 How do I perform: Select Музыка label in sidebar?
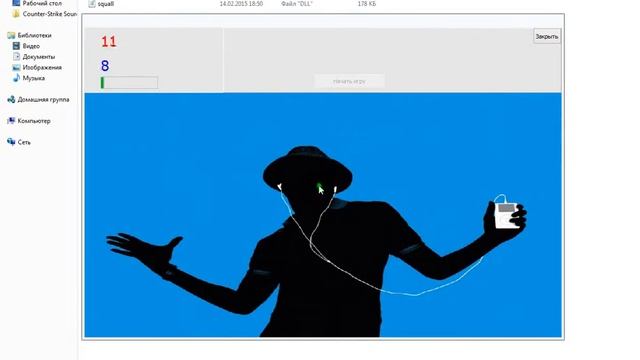tap(33, 78)
